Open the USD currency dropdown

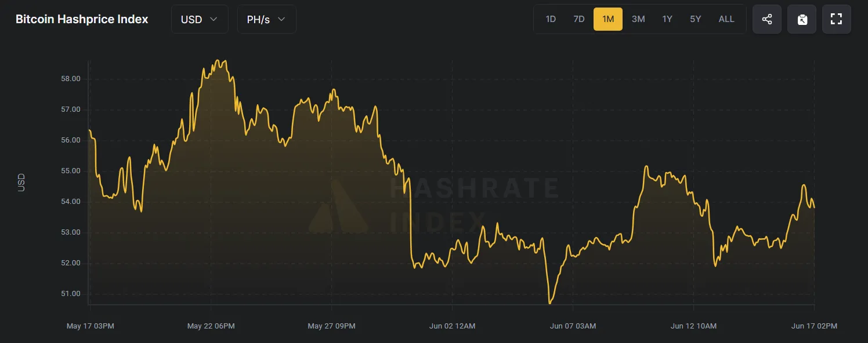coord(200,19)
